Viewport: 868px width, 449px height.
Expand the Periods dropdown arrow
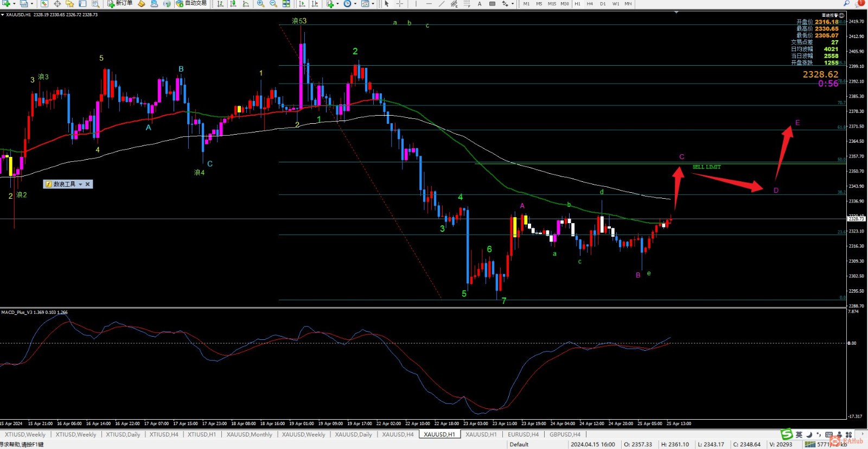(355, 4)
